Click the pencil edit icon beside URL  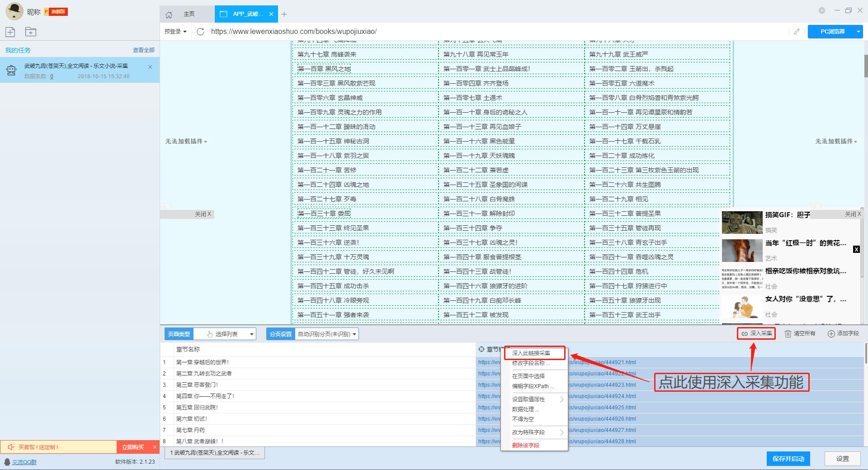[797, 31]
